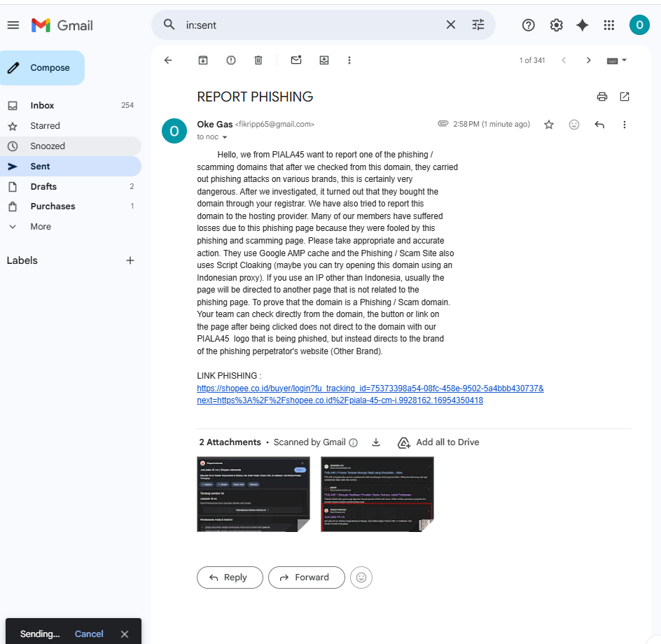The height and width of the screenshot is (644, 661).
Task: Print the REPORT PHISHING email
Action: [x=602, y=97]
